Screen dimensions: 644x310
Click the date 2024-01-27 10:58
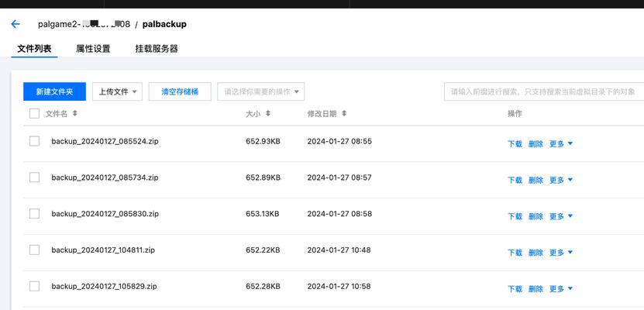(339, 286)
